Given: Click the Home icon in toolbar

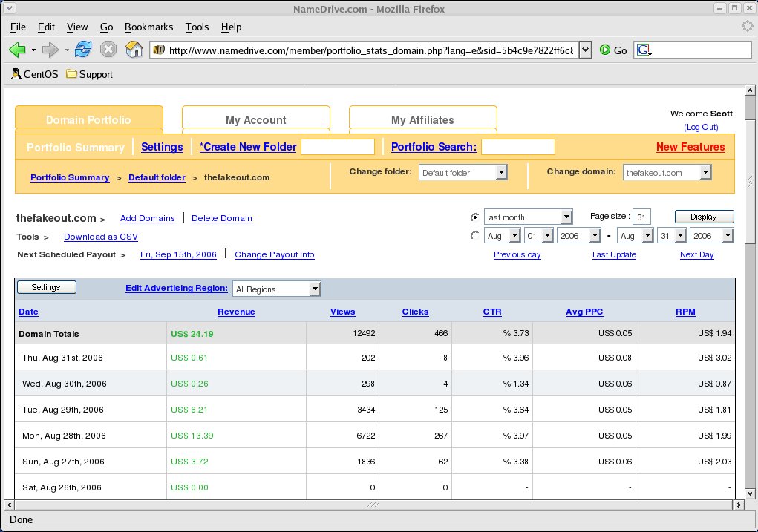Looking at the screenshot, I should click(134, 50).
